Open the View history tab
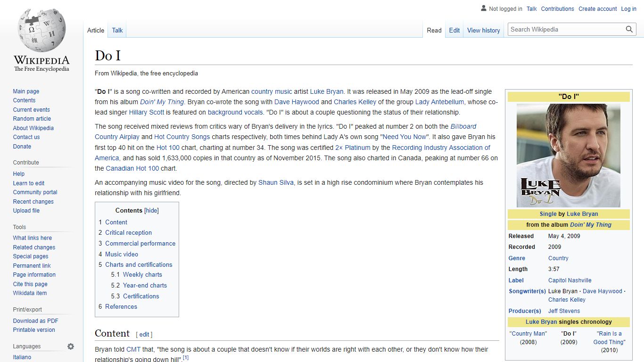 point(483,30)
